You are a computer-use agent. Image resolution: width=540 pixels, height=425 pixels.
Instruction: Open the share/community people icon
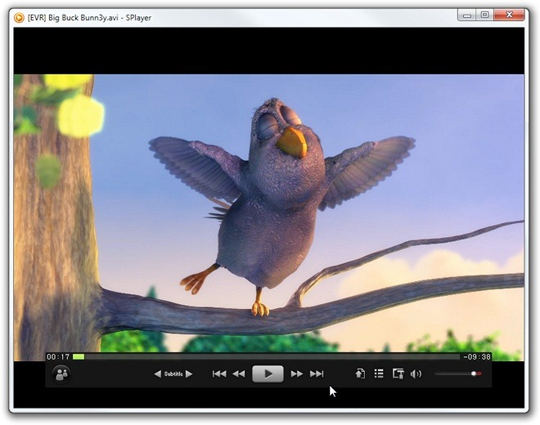coord(62,374)
